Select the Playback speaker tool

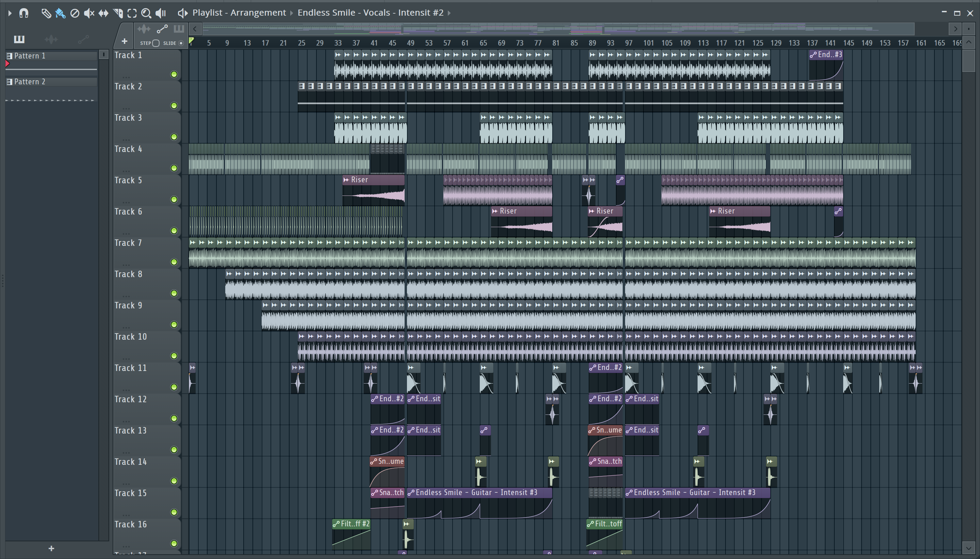(161, 14)
